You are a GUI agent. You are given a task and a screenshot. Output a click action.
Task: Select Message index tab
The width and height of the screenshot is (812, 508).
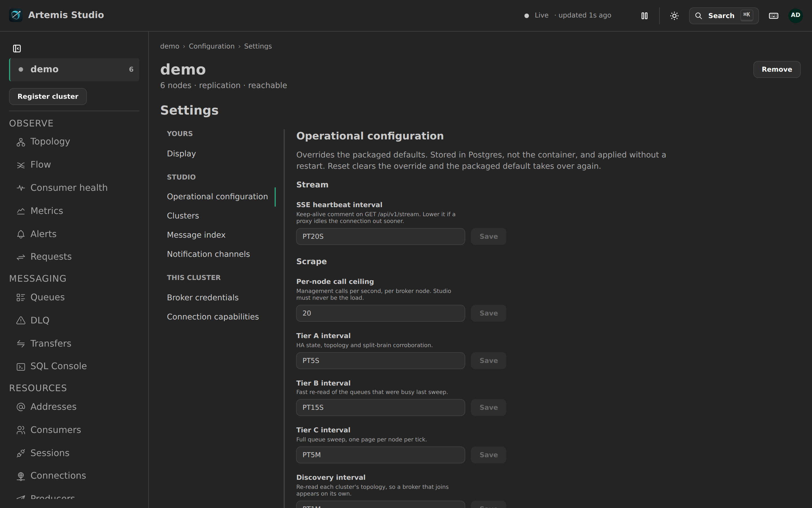pyautogui.click(x=218, y=235)
